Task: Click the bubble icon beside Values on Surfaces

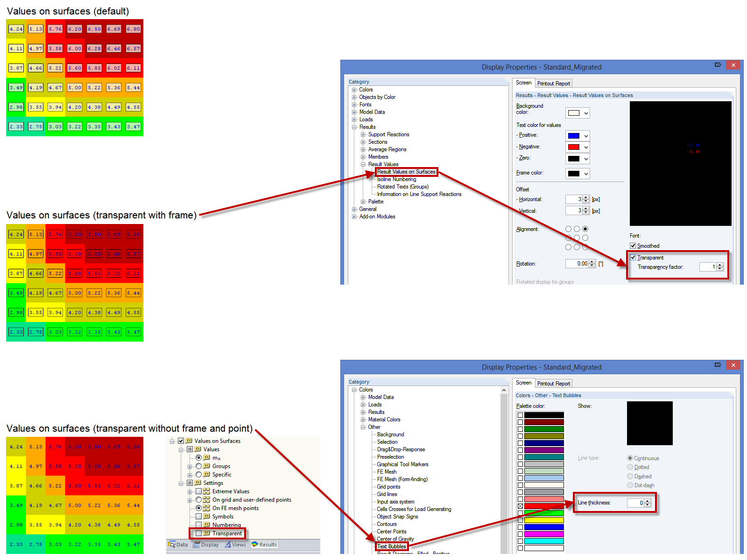Action: tap(189, 441)
